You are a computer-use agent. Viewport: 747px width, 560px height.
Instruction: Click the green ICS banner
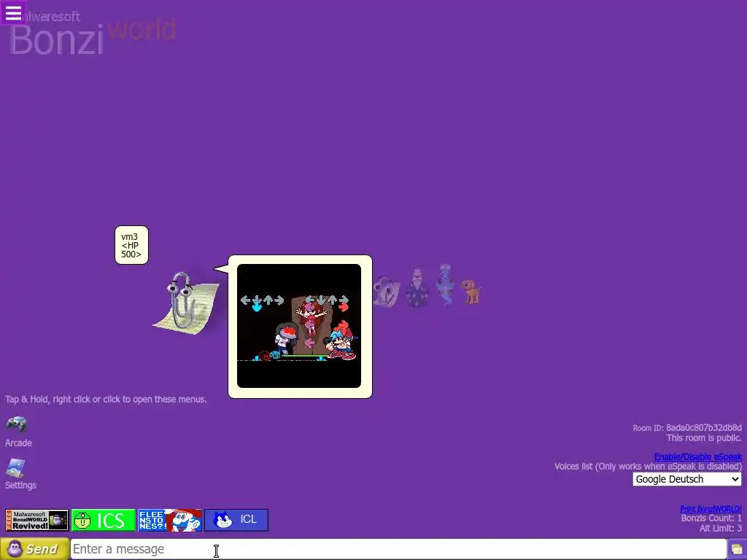click(104, 520)
